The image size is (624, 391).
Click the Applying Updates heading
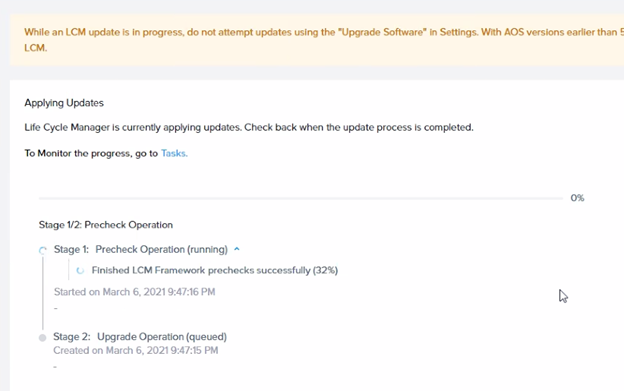(64, 103)
